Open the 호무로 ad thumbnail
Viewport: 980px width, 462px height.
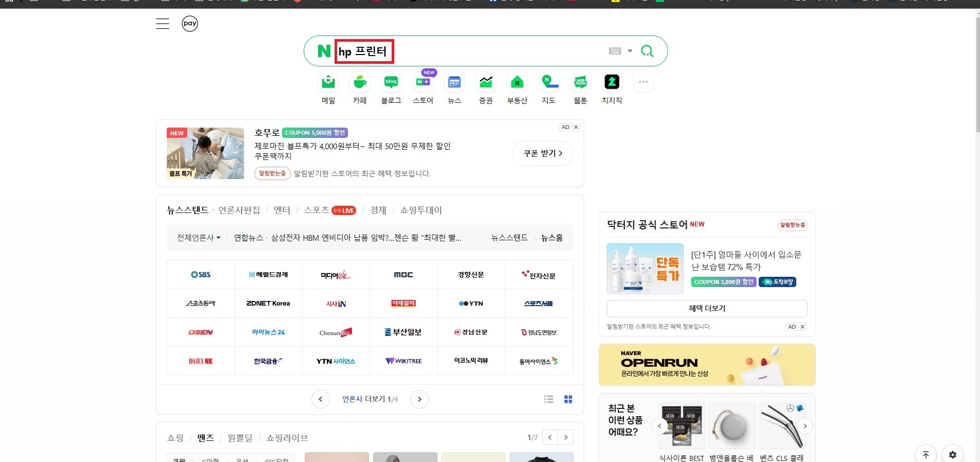point(205,153)
